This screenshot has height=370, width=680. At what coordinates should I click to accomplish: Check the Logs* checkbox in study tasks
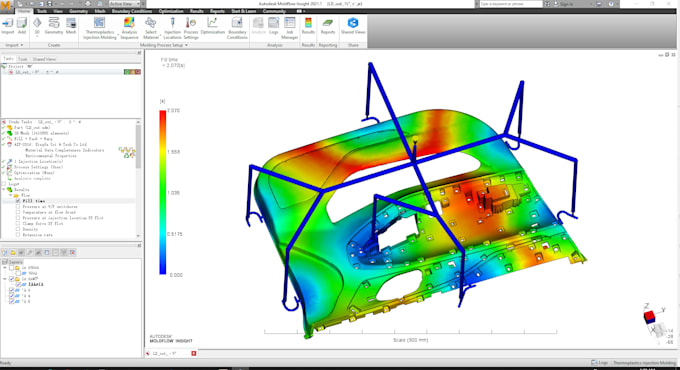click(x=4, y=184)
